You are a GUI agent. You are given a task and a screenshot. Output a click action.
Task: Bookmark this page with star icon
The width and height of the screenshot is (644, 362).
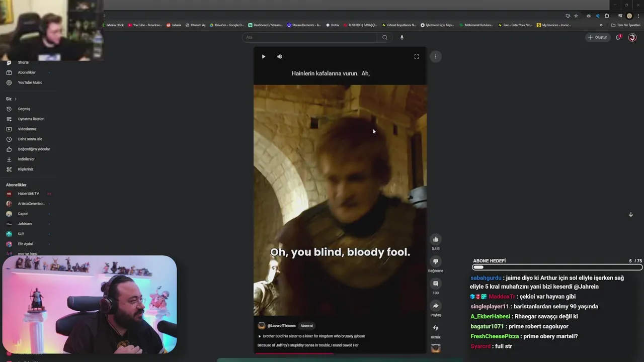pyautogui.click(x=576, y=16)
